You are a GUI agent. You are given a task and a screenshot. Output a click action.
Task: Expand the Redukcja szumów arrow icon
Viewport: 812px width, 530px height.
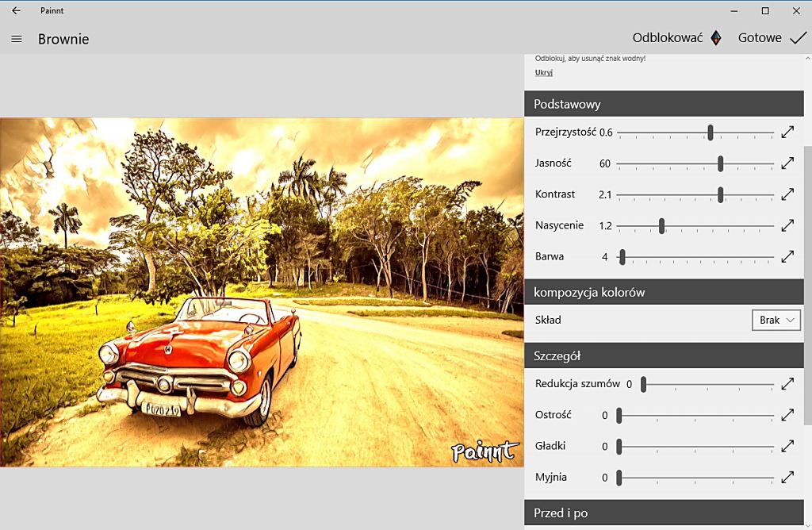(787, 384)
